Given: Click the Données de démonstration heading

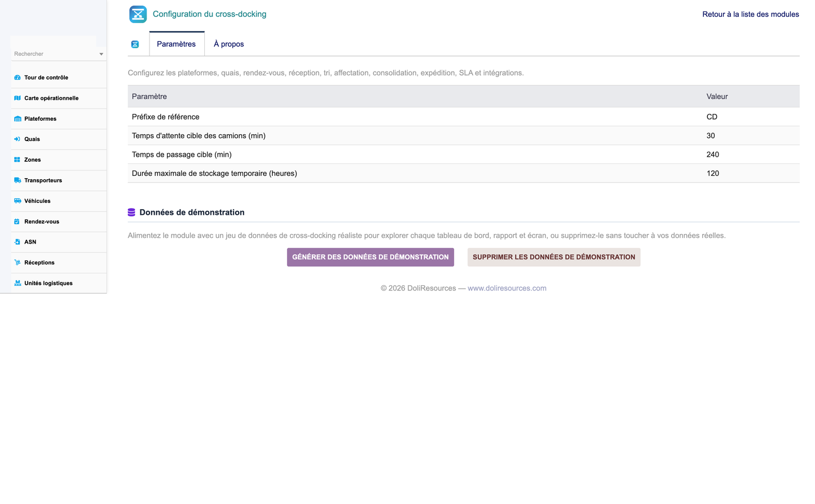Looking at the screenshot, I should tap(192, 213).
